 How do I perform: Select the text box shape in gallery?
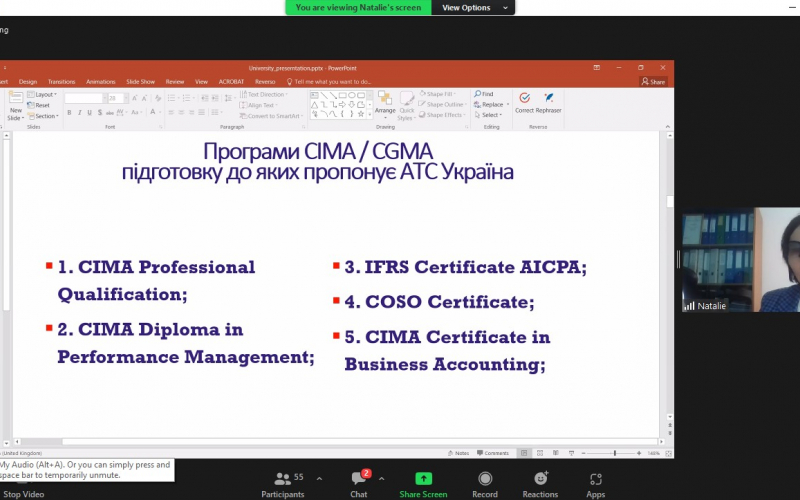click(x=314, y=95)
